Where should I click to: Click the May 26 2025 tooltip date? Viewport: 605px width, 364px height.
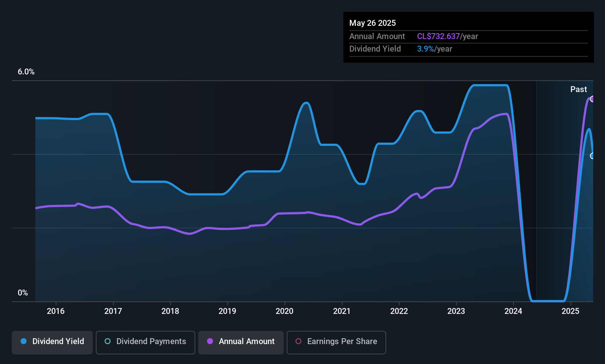[x=373, y=23]
